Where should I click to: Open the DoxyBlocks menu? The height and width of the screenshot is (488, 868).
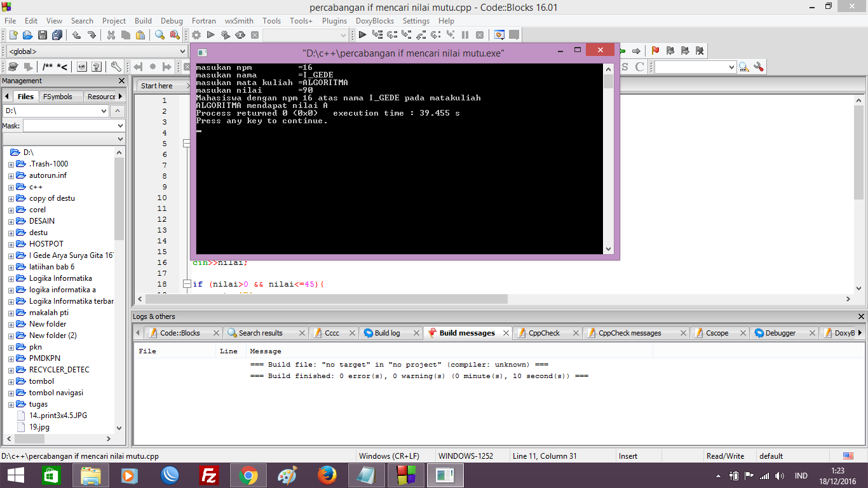pyautogui.click(x=375, y=20)
